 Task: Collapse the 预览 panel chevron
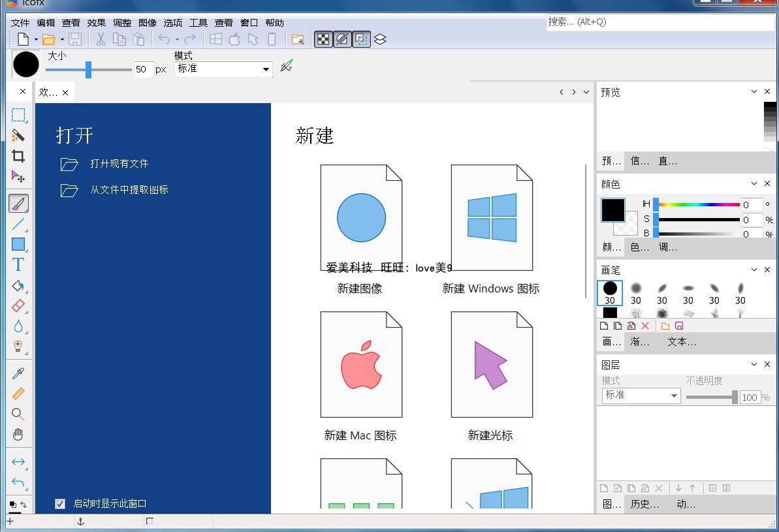(754, 91)
